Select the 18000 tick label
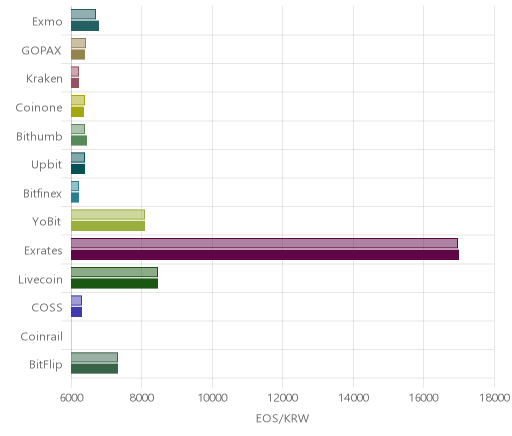 coord(495,398)
